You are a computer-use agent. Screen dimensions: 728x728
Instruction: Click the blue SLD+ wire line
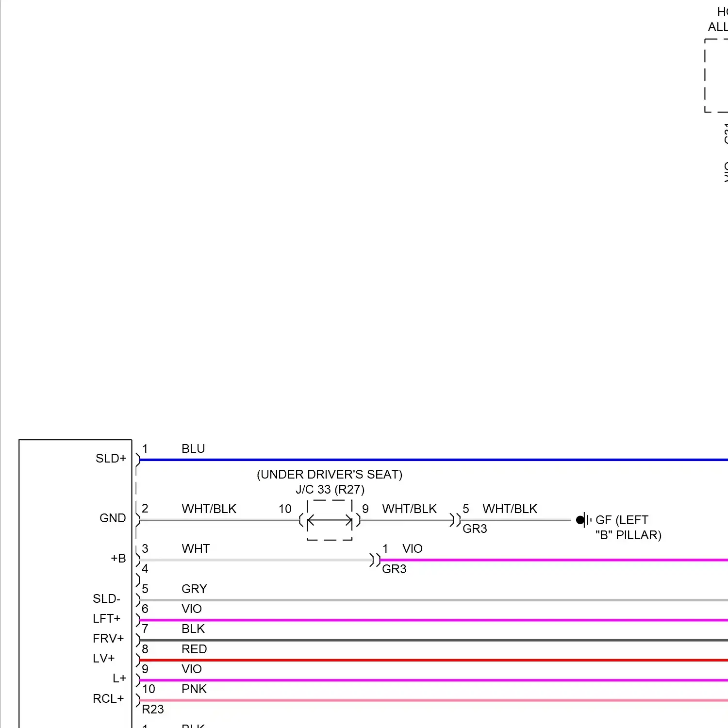coord(433,460)
